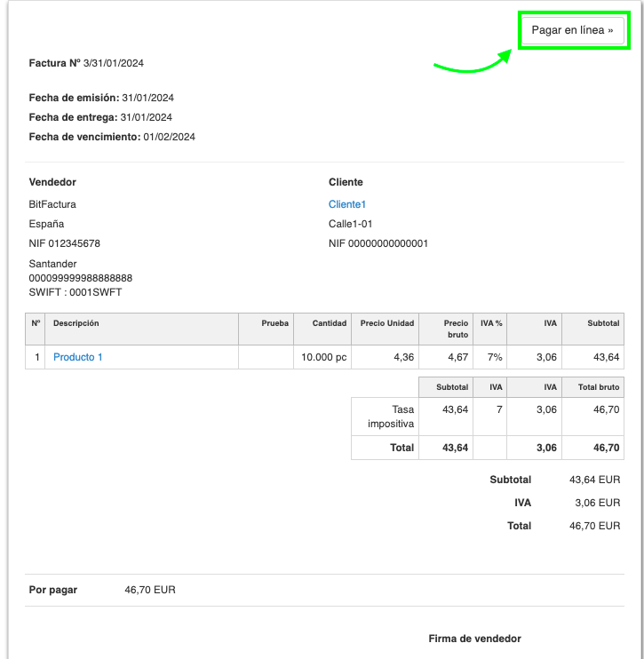Click the Por pagar amount label

tap(53, 590)
